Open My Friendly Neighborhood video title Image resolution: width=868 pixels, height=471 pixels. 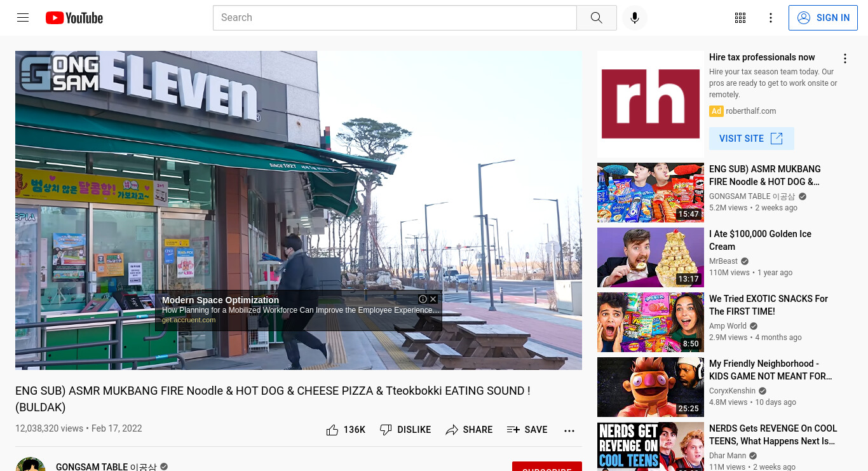coord(771,370)
